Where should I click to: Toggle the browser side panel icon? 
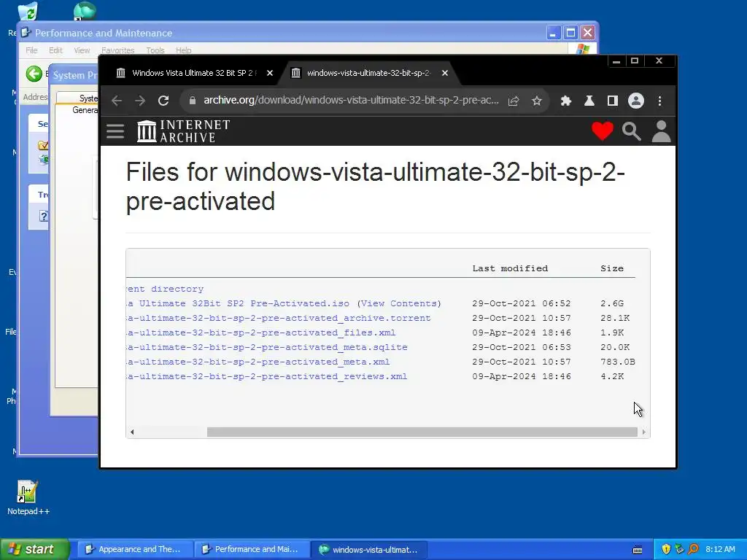pos(613,101)
